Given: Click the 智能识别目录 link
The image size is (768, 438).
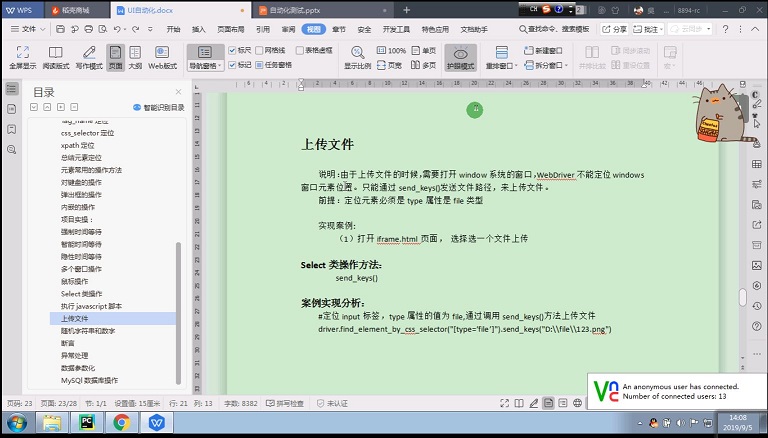Looking at the screenshot, I should pyautogui.click(x=159, y=107).
